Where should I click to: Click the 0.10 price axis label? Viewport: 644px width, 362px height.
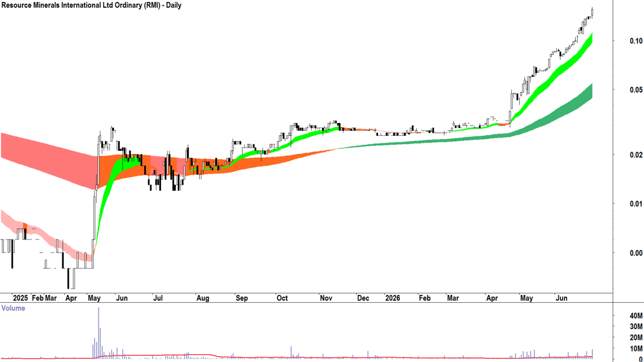(x=636, y=41)
